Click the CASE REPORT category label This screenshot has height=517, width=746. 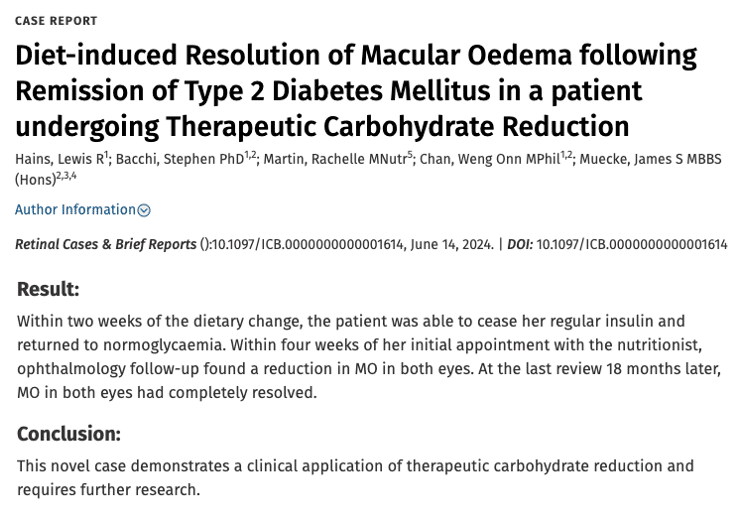pyautogui.click(x=56, y=21)
